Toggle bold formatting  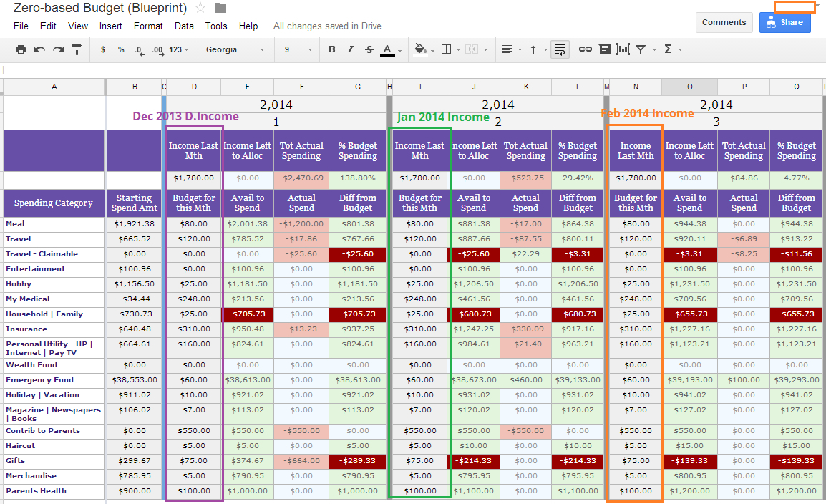(332, 49)
